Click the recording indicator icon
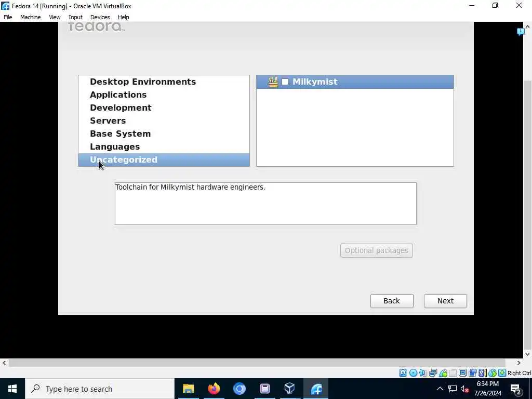532x399 pixels. click(472, 373)
